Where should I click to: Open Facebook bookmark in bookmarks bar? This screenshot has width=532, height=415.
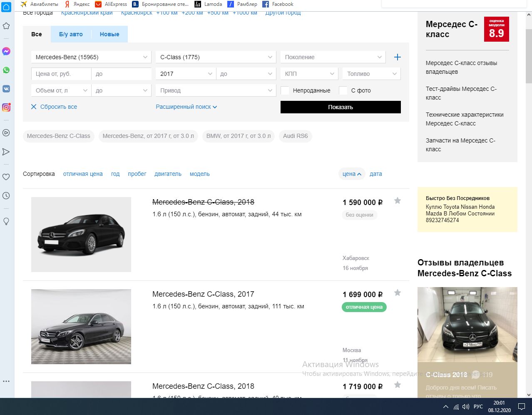278,4
